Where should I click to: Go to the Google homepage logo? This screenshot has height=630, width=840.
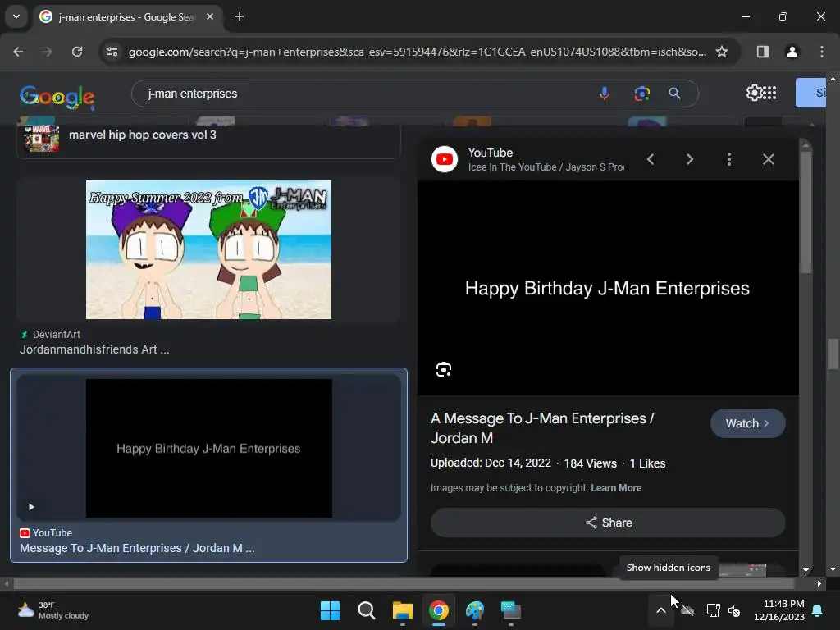click(x=57, y=97)
